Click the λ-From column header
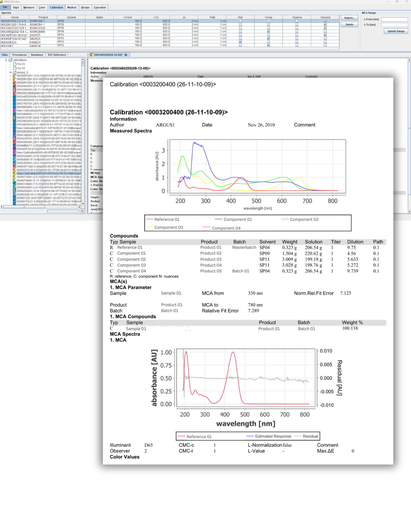411x532 pixels. click(128, 17)
